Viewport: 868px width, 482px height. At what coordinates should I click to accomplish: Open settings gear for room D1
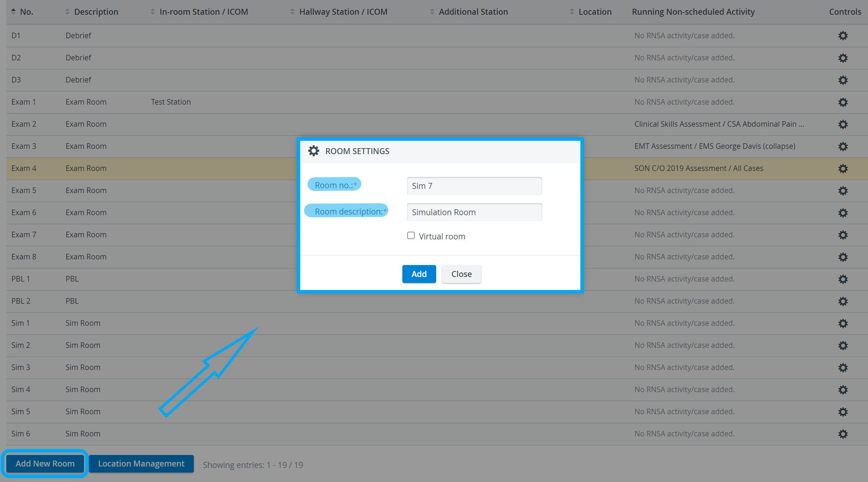tap(843, 36)
